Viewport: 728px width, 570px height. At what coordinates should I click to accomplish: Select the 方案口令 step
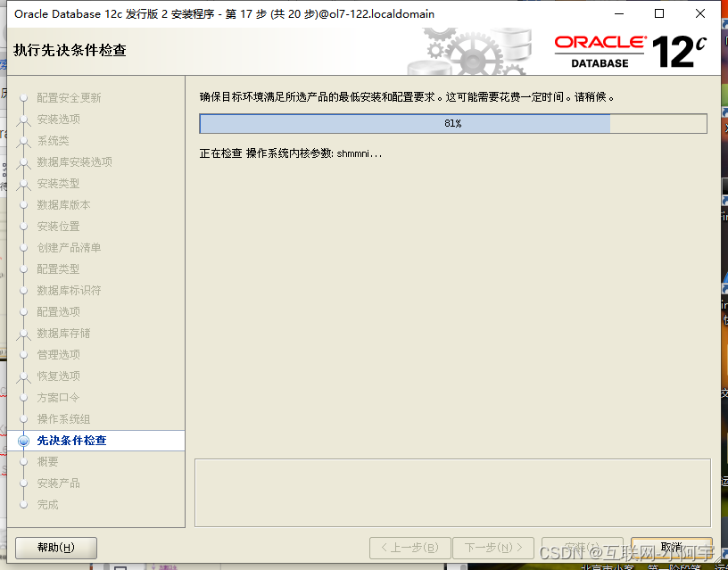click(59, 398)
